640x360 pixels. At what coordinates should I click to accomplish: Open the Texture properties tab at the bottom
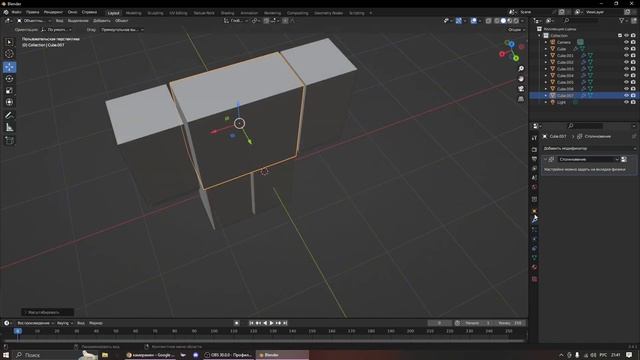(534, 279)
